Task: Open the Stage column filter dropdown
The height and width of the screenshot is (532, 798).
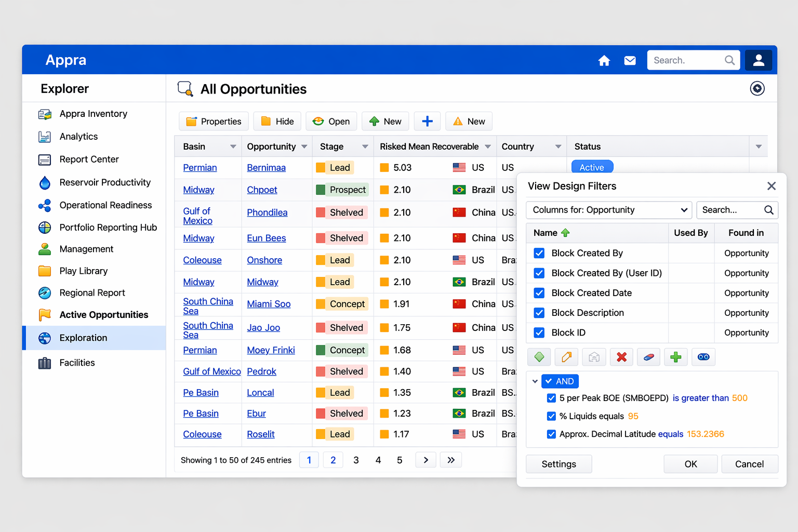Action: pos(365,147)
